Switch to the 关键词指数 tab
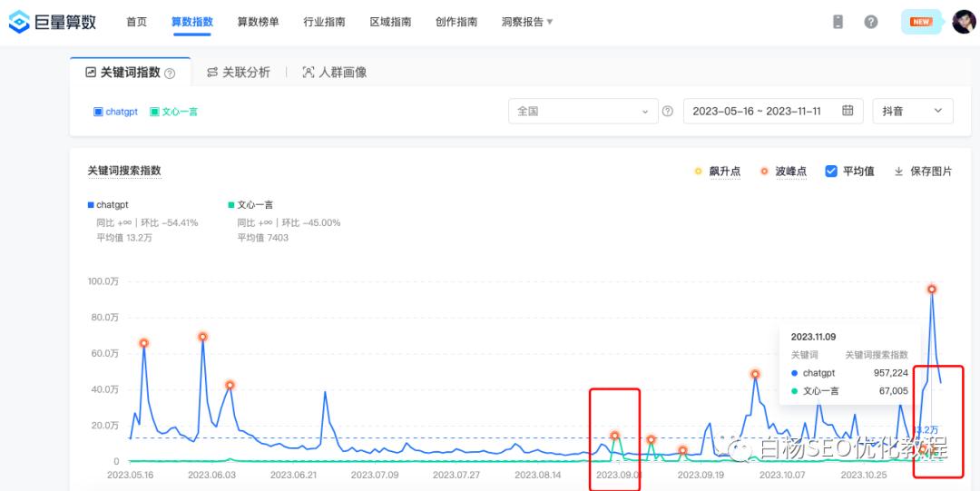Screen dimensions: 980x491 (x=130, y=73)
